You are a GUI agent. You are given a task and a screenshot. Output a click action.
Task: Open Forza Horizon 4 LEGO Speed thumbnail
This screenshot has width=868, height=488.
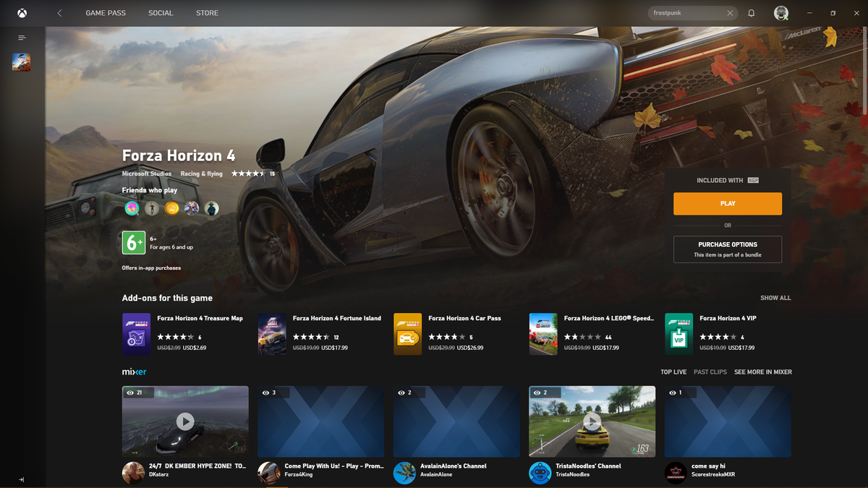tap(543, 334)
